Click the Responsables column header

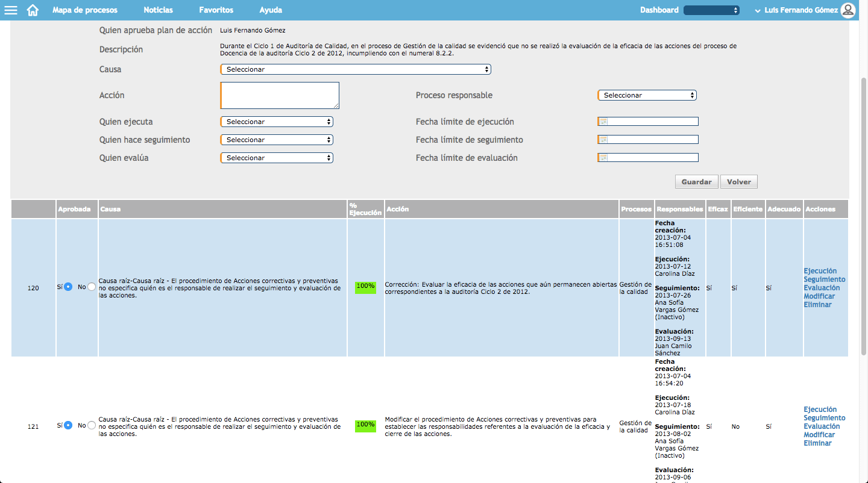coord(680,209)
